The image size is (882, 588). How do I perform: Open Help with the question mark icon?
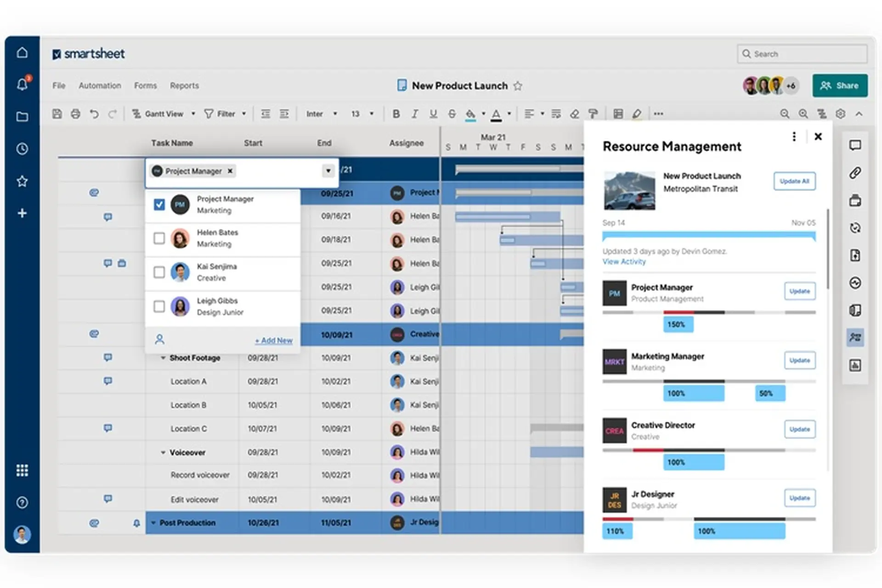(x=22, y=503)
